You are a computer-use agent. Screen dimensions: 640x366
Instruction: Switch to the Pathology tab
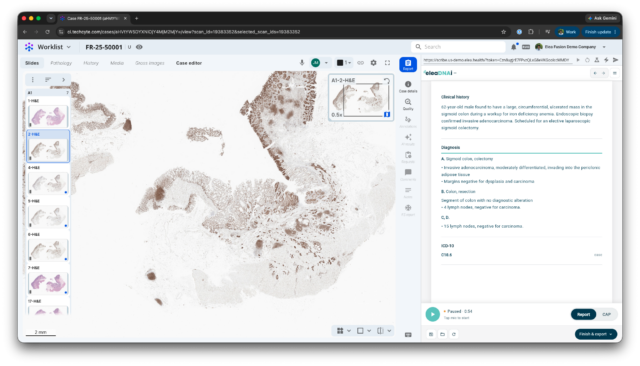(x=61, y=63)
